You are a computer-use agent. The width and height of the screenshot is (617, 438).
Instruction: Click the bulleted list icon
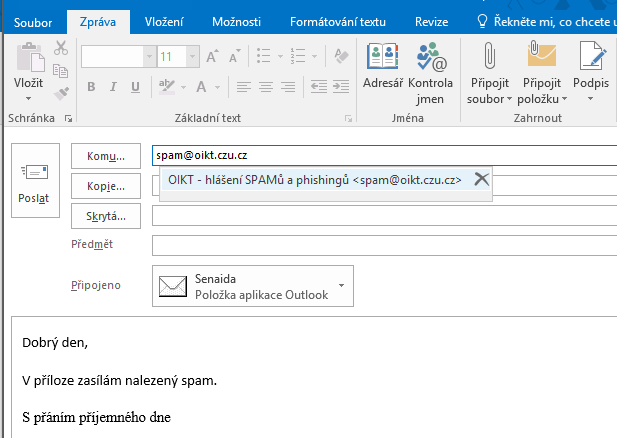263,56
